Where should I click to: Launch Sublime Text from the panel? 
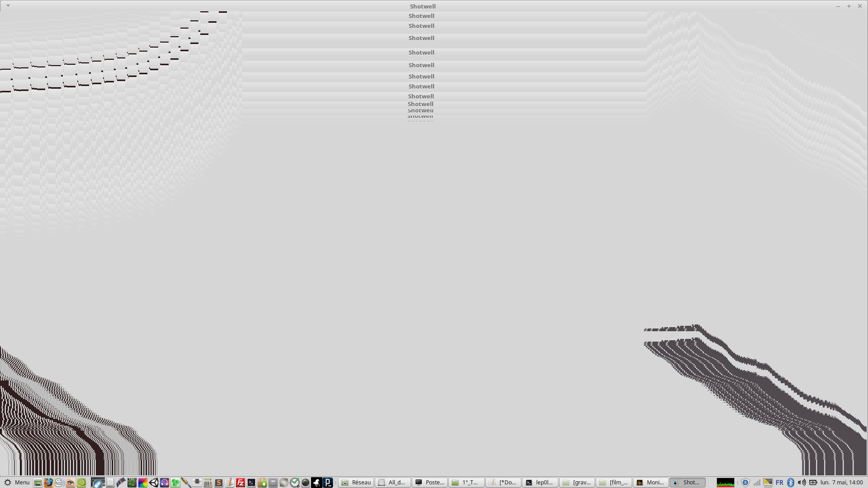(219, 483)
